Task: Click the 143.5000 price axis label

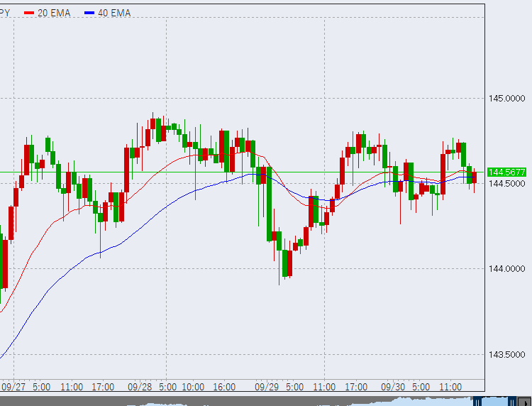Action: 507,354
